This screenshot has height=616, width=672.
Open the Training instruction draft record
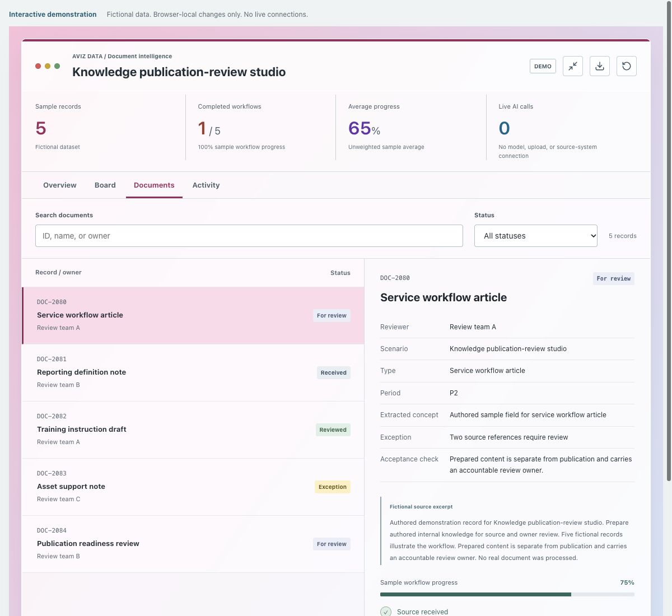(x=193, y=430)
